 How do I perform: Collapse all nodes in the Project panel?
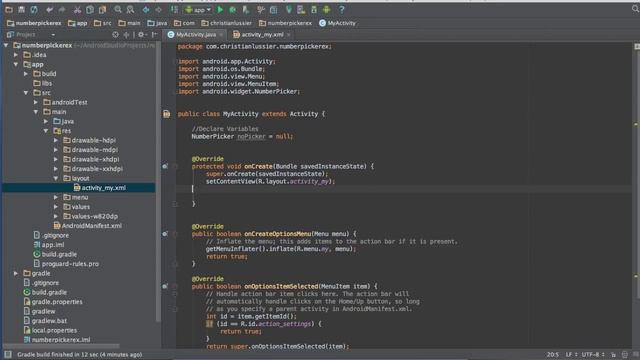[x=126, y=35]
